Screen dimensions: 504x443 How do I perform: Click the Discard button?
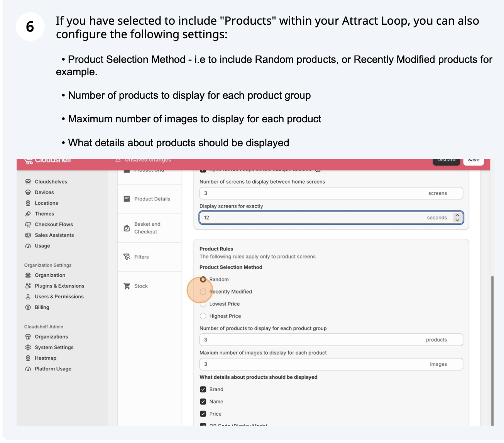(x=446, y=160)
